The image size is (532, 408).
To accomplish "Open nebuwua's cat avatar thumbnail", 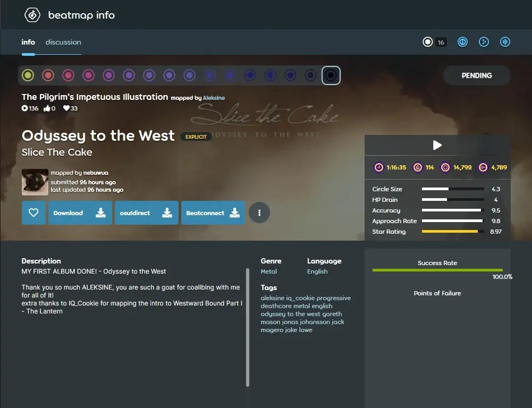I will pyautogui.click(x=35, y=182).
